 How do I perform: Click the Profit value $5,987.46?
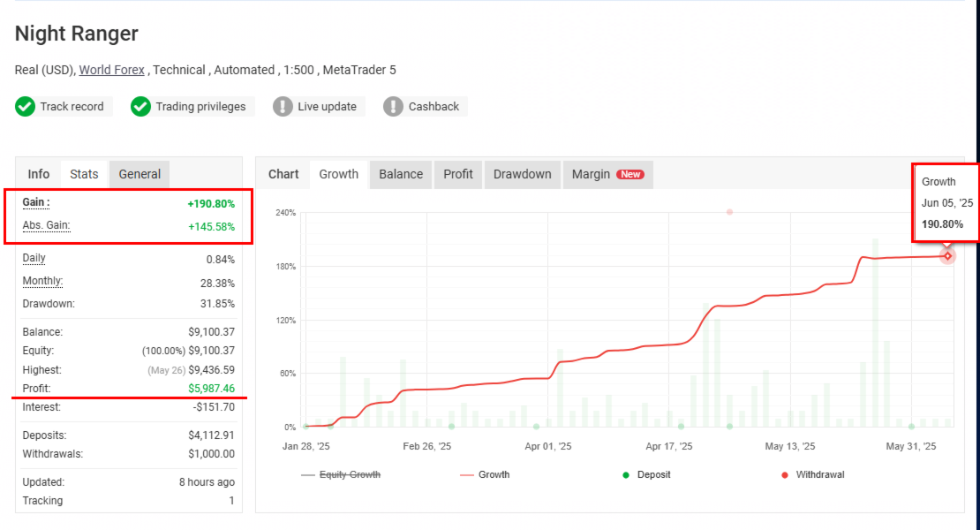coord(211,389)
